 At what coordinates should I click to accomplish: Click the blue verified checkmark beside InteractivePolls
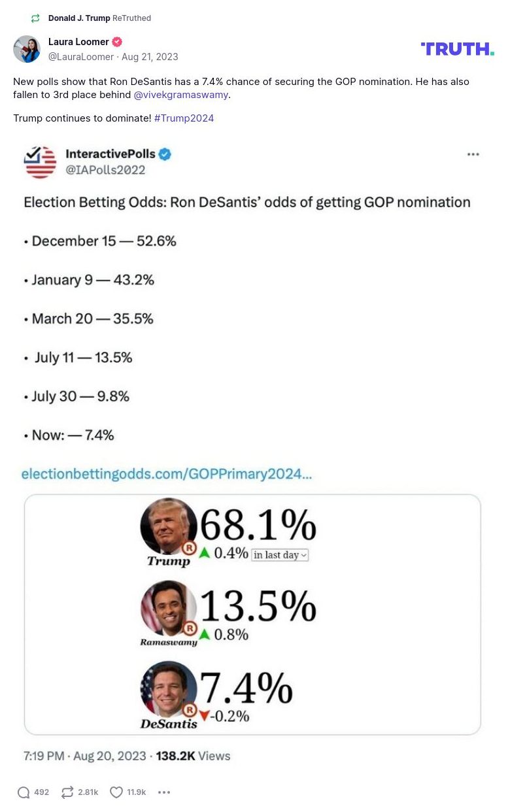pos(165,154)
